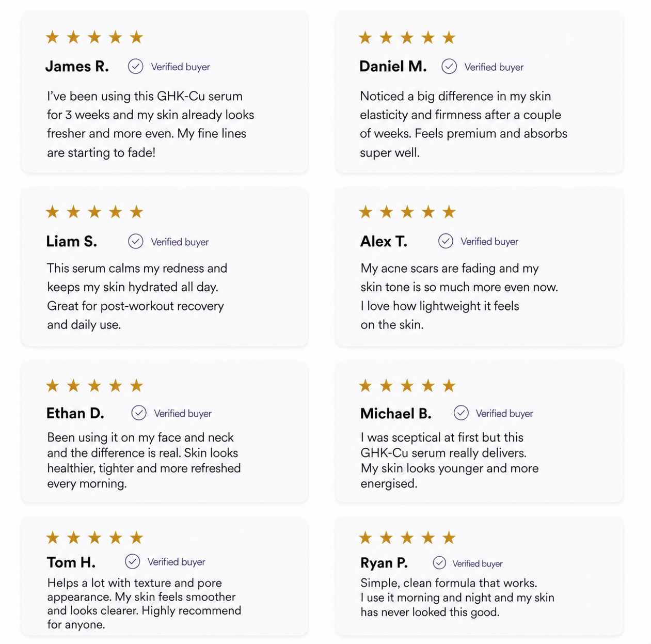Click the verified checkmark icon beside James R.
Image resolution: width=651 pixels, height=644 pixels.
pos(135,67)
